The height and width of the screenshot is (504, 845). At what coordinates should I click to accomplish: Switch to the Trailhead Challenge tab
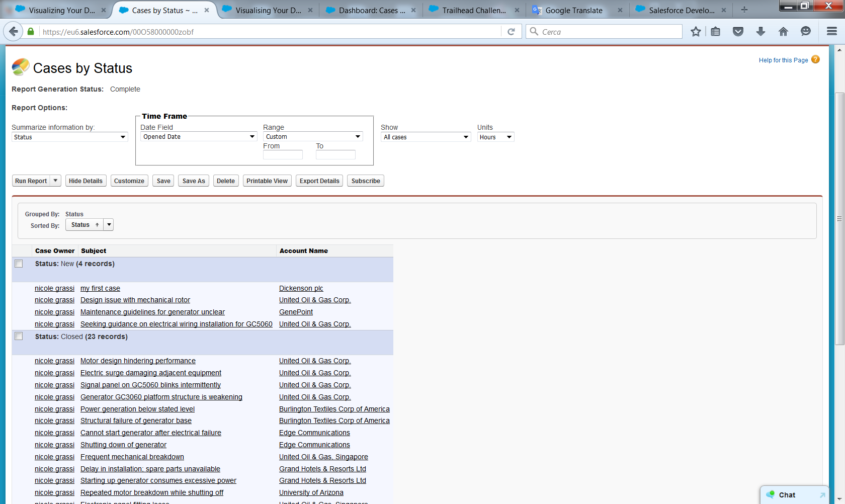(x=474, y=10)
